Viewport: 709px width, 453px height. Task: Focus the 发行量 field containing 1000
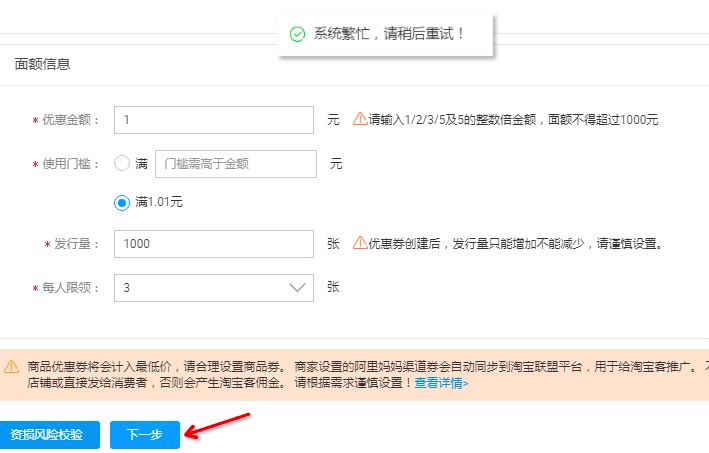click(x=214, y=244)
